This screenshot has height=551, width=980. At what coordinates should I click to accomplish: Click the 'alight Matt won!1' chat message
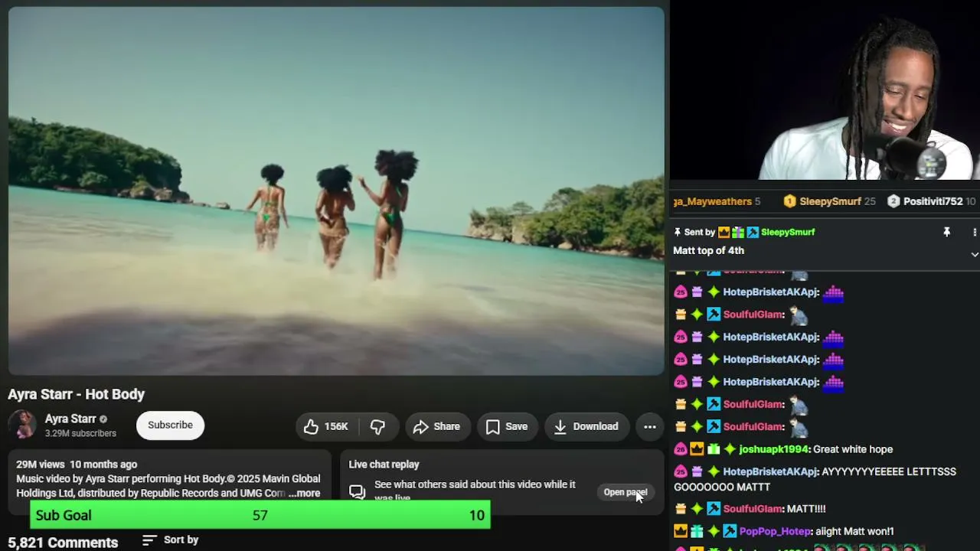pyautogui.click(x=854, y=531)
